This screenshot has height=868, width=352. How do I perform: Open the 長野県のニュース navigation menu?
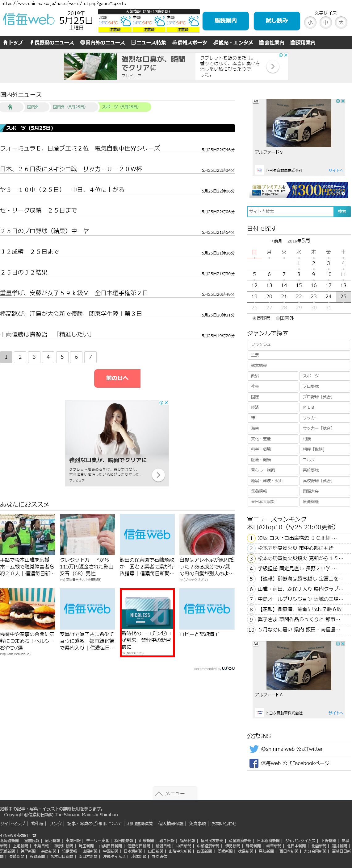[x=52, y=43]
